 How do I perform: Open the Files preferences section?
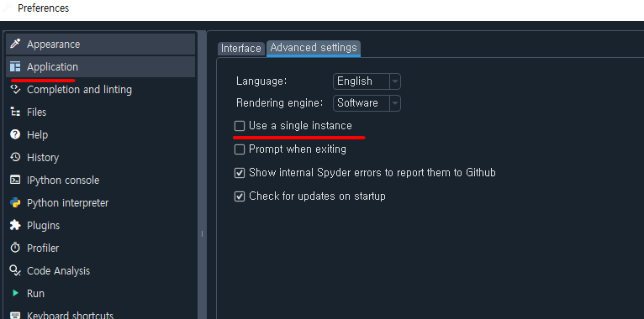pyautogui.click(x=100, y=112)
